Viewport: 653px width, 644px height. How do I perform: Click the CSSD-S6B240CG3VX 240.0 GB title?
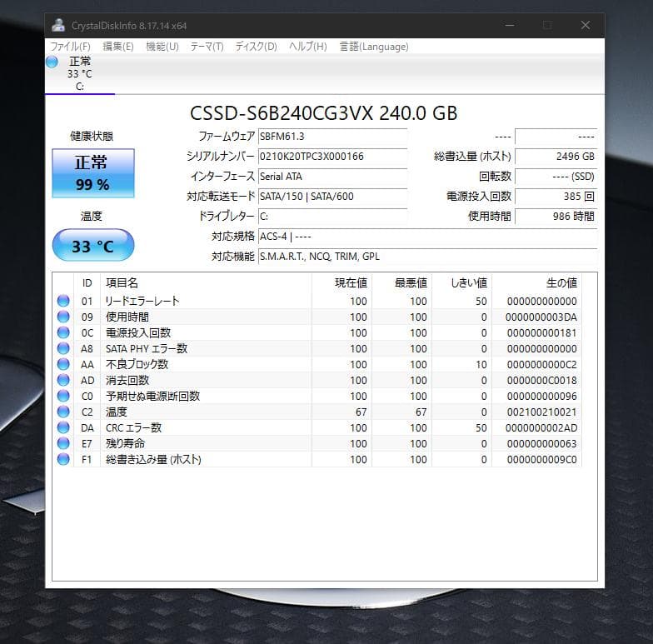[x=323, y=113]
